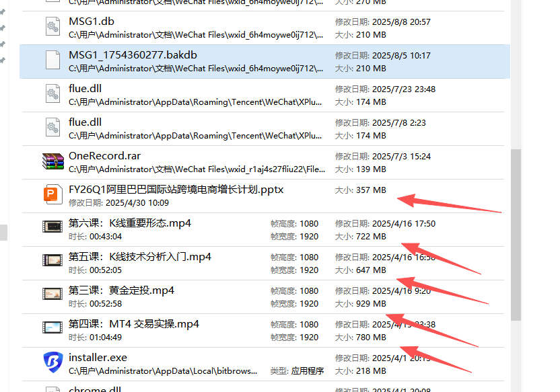
Task: Click the size 722 MB of 第六课 video
Action: pos(360,237)
